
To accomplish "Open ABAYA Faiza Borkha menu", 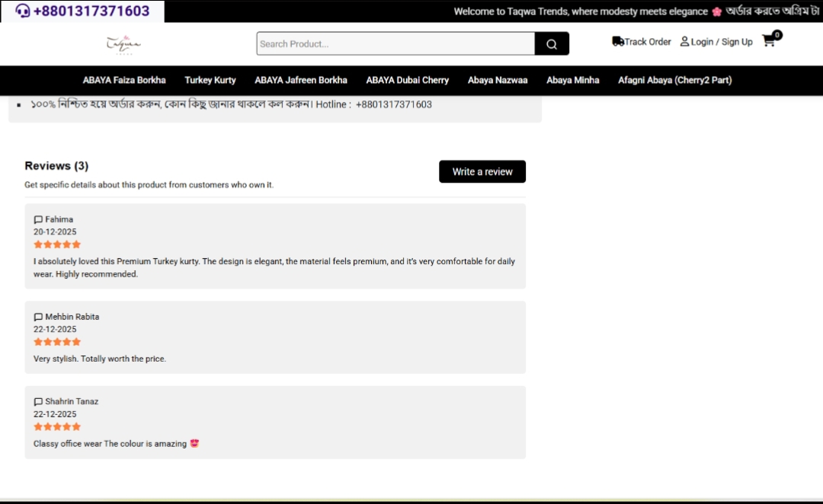I will (x=124, y=80).
